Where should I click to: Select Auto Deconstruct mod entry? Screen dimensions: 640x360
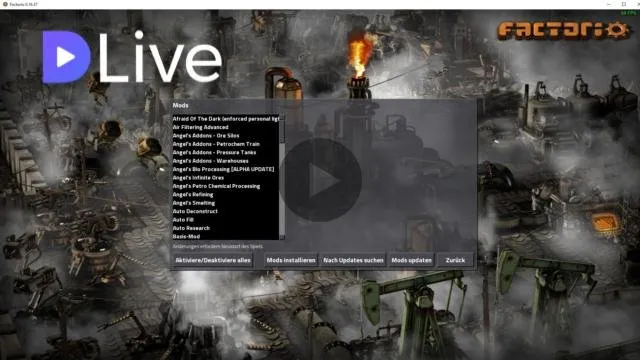click(x=226, y=211)
